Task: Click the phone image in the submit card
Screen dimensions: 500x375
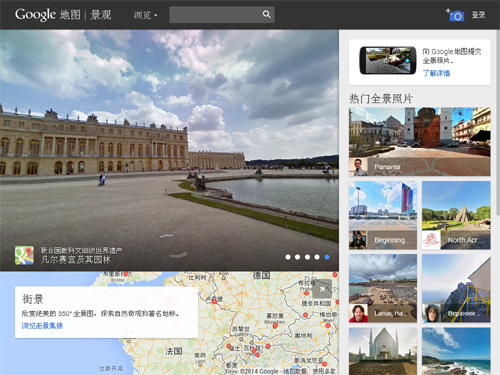Action: (x=388, y=60)
